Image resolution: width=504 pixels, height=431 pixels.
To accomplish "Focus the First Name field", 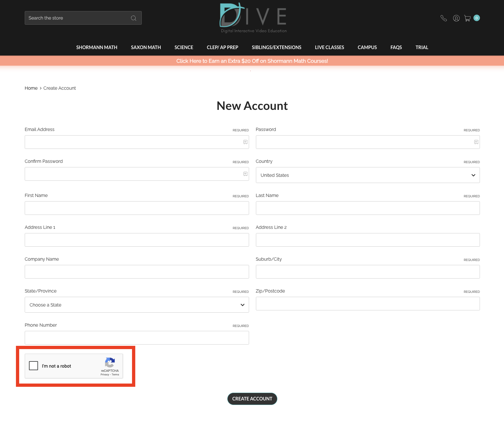I will pos(137,208).
